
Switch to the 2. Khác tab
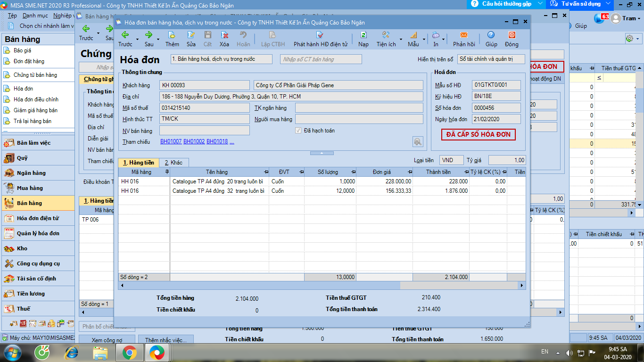(173, 163)
